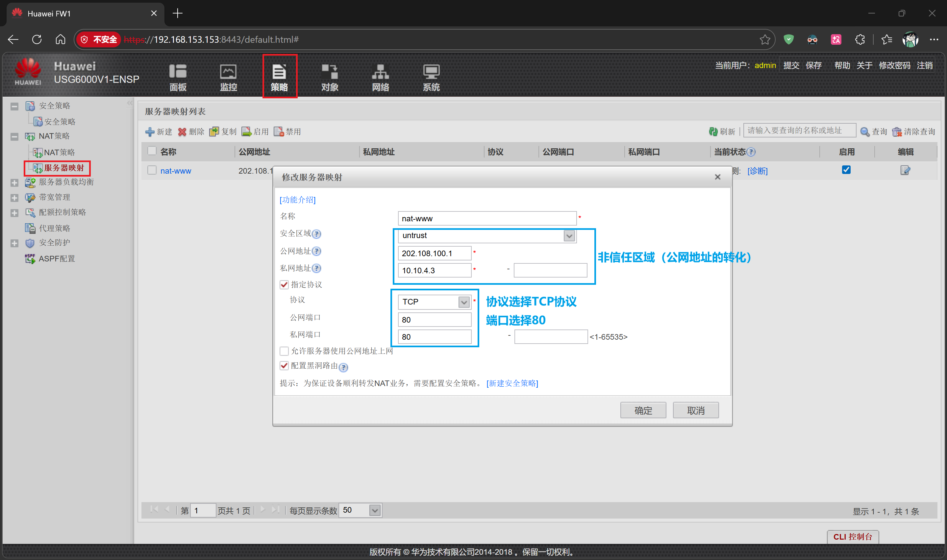Click the 公网地址 input field
Screen dimensions: 947x560
click(x=434, y=253)
